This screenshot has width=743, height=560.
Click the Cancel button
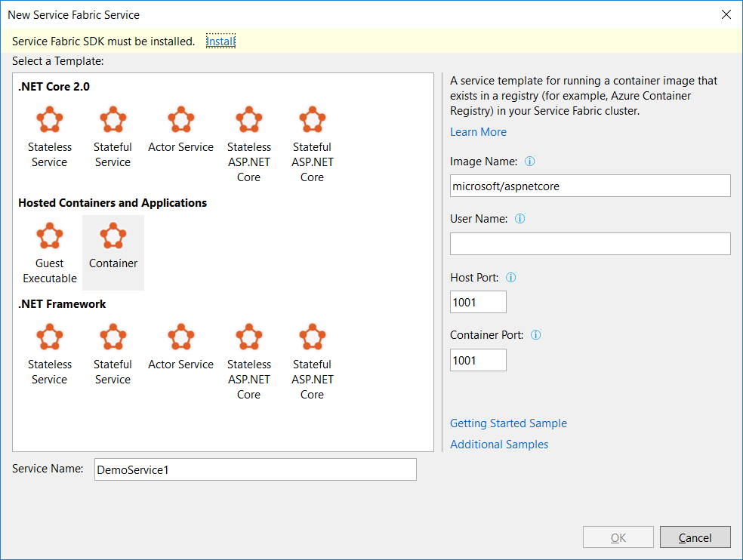click(695, 537)
